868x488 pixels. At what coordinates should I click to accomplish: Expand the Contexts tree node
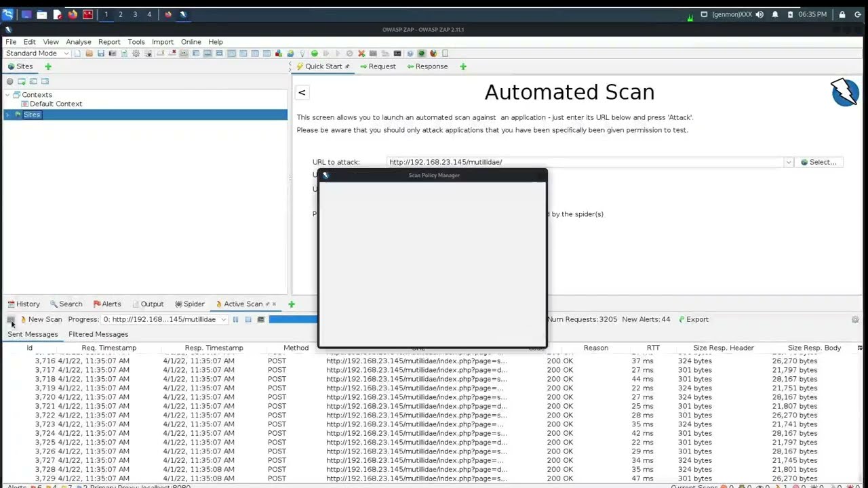(x=7, y=95)
